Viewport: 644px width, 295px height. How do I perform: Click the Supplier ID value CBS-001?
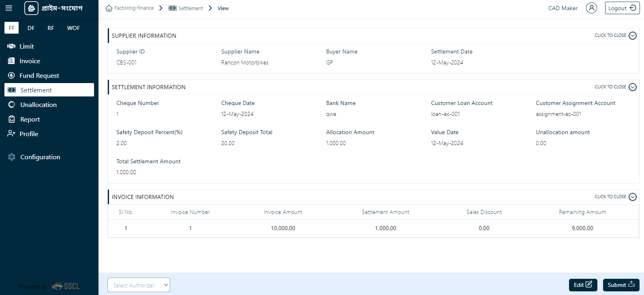126,62
